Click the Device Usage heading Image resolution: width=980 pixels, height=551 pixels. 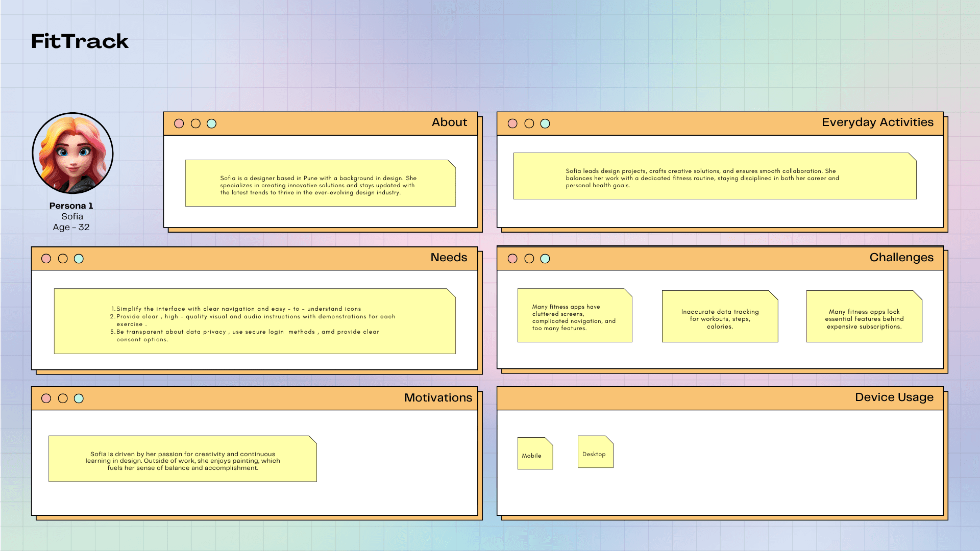(894, 397)
